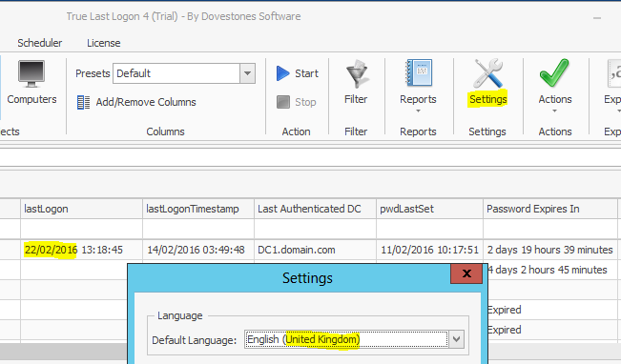Sort by Password Expires In column header

click(550, 209)
